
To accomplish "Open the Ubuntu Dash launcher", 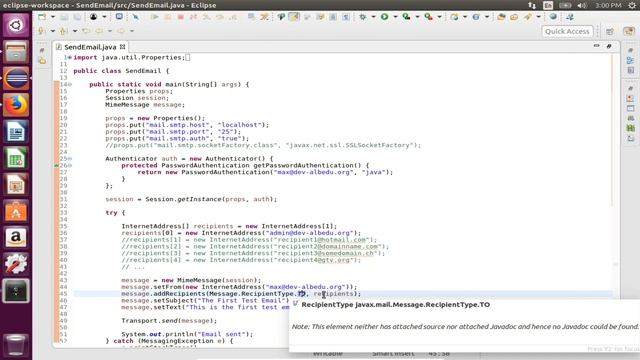I will coord(16,25).
